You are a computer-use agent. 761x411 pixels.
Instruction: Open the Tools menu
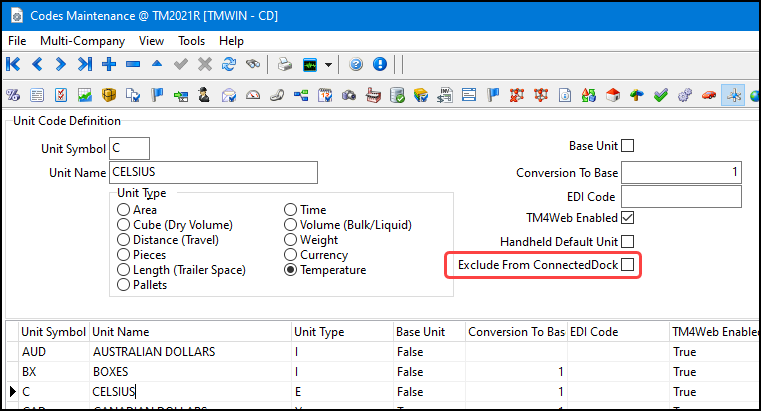(x=191, y=41)
